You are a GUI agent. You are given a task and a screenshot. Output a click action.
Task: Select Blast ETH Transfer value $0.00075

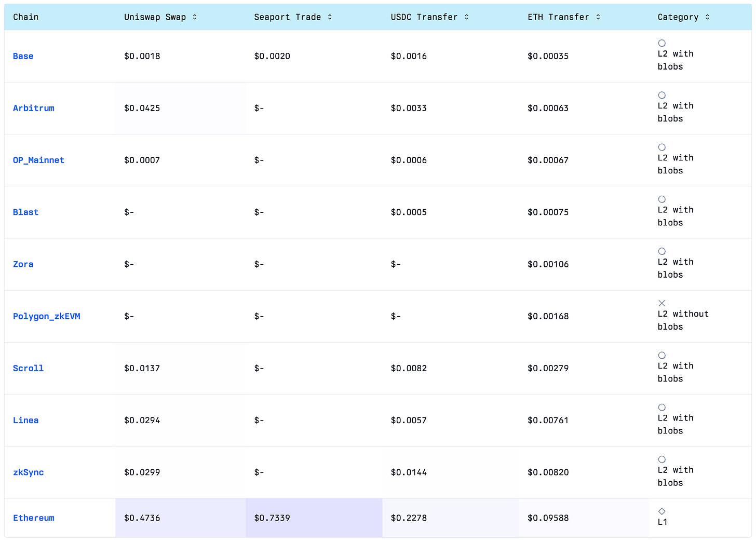click(x=548, y=212)
